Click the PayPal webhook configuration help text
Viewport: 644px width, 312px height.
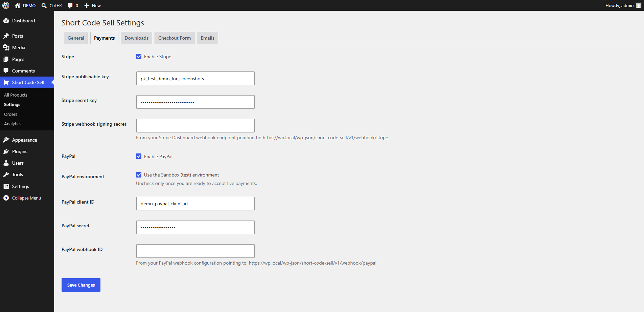point(256,263)
